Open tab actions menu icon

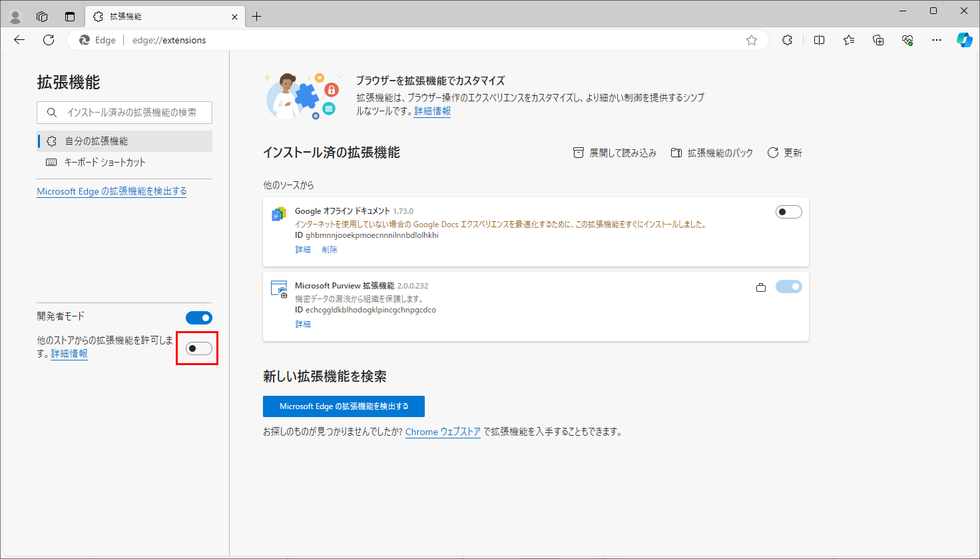pos(70,17)
